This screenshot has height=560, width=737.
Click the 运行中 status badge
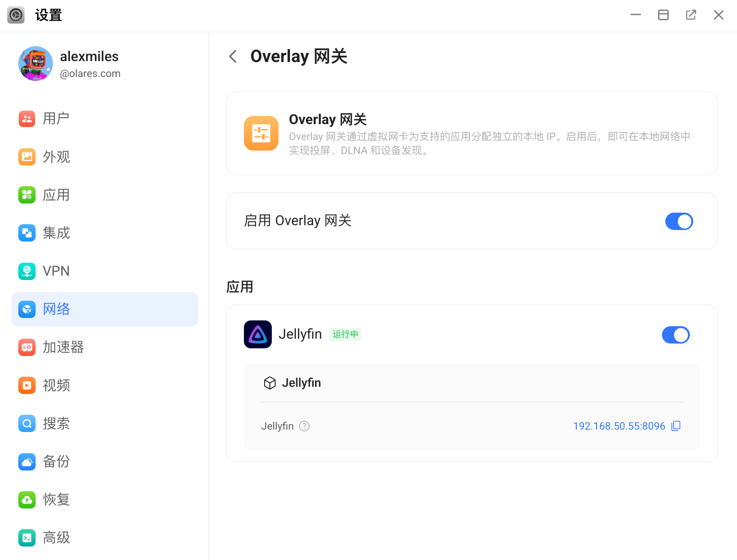click(345, 334)
